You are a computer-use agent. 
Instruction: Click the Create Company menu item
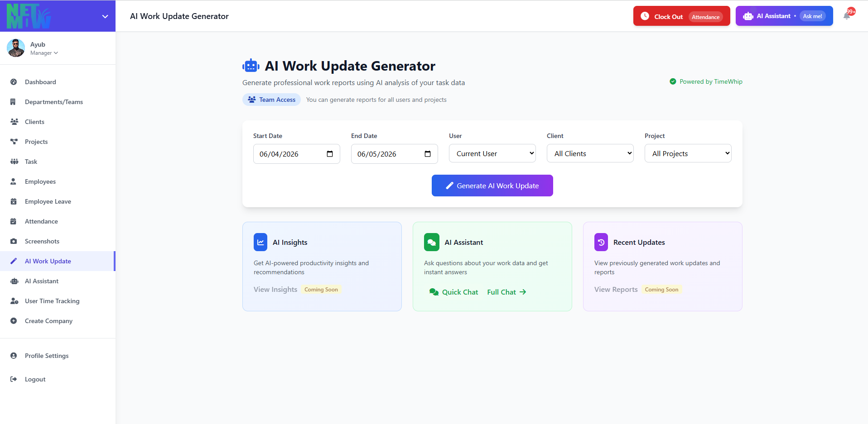(x=58, y=321)
